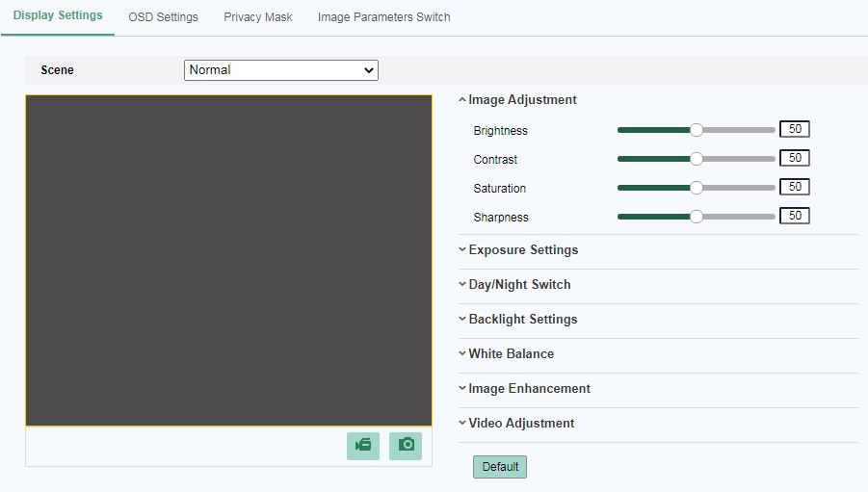The height and width of the screenshot is (492, 868).
Task: Click the Sharpness value input field
Action: tap(795, 216)
